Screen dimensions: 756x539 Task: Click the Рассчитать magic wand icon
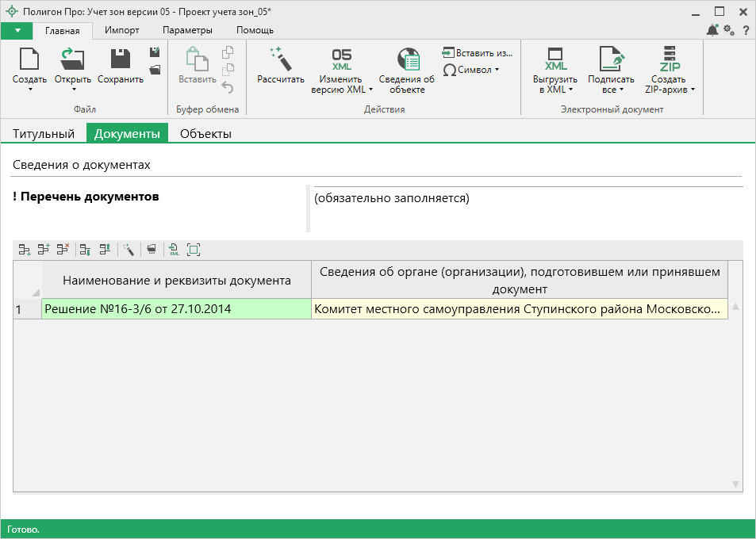click(x=280, y=59)
